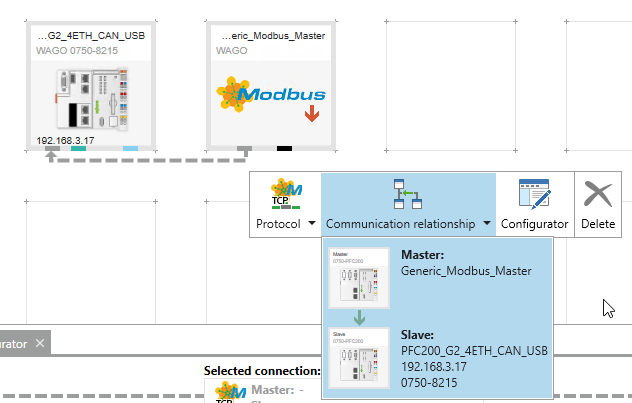Click the Protocol label
Screen dimensions: 632x403
[x=278, y=224]
